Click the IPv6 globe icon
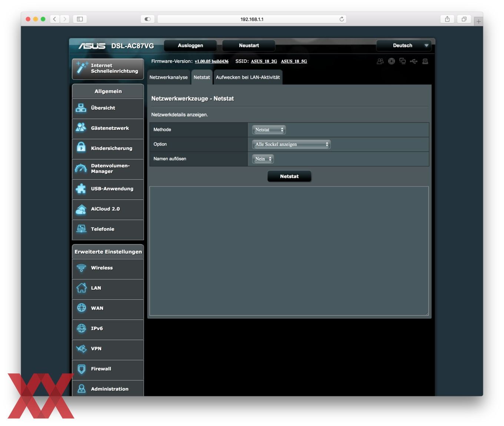Image resolution: width=504 pixels, height=426 pixels. [81, 328]
